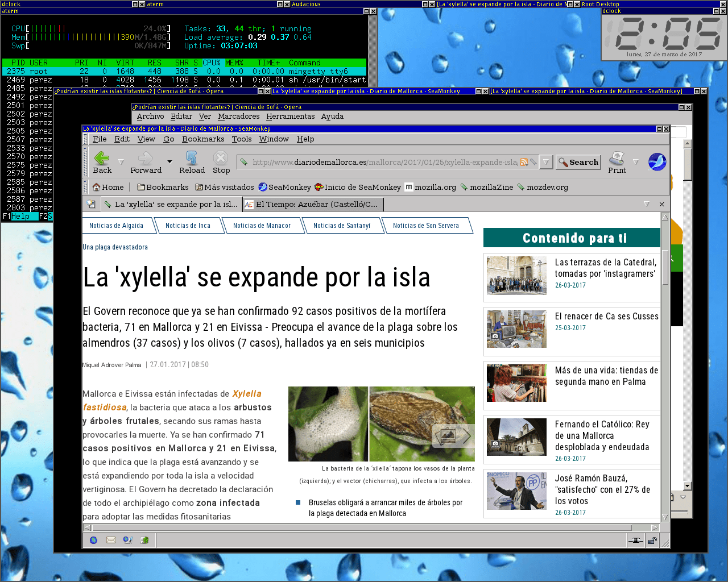728x582 pixels.
Task: Open a new tab with the tab bar icon
Action: 91,204
